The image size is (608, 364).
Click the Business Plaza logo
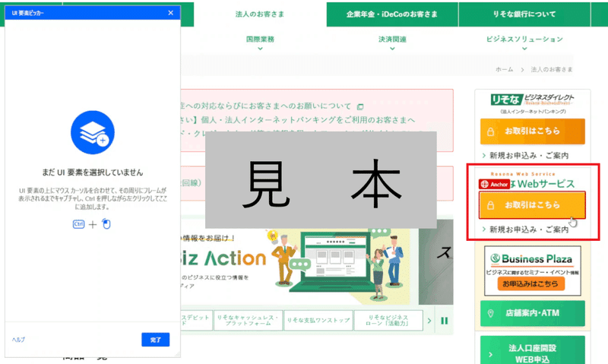(x=533, y=259)
